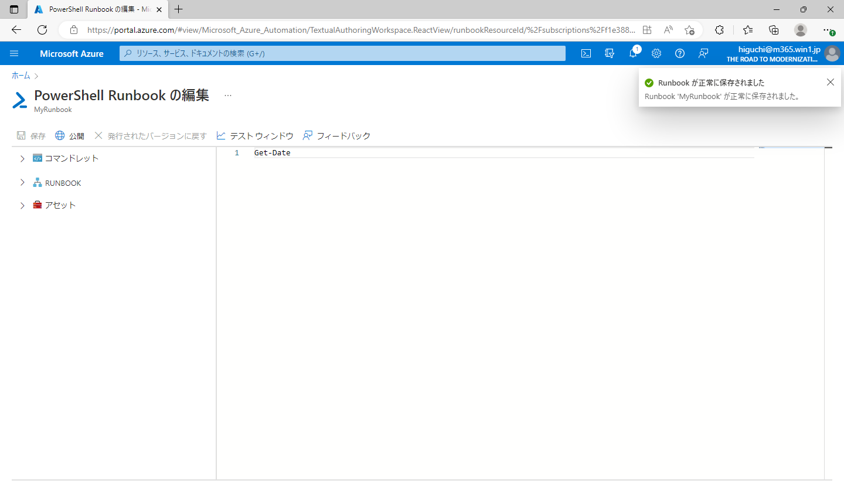This screenshot has width=844, height=504.
Task: Click the 保存 save button
Action: (x=31, y=136)
